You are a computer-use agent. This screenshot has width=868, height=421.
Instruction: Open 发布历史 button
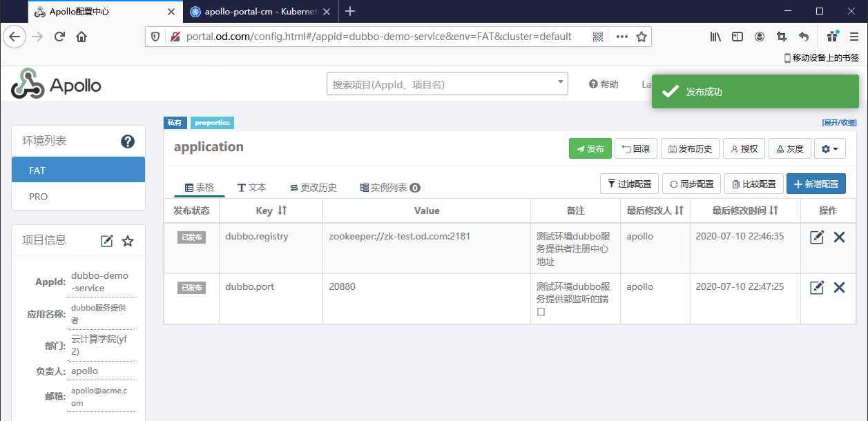pyautogui.click(x=691, y=148)
